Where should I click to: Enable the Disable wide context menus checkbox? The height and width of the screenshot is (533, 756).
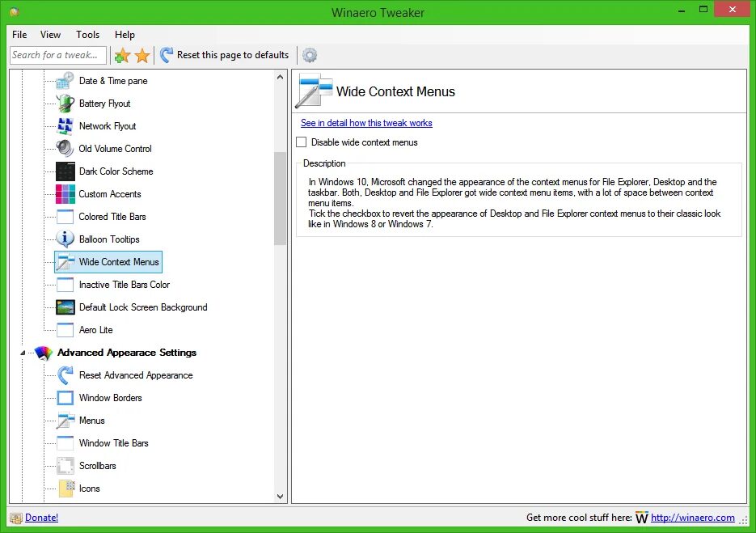302,142
